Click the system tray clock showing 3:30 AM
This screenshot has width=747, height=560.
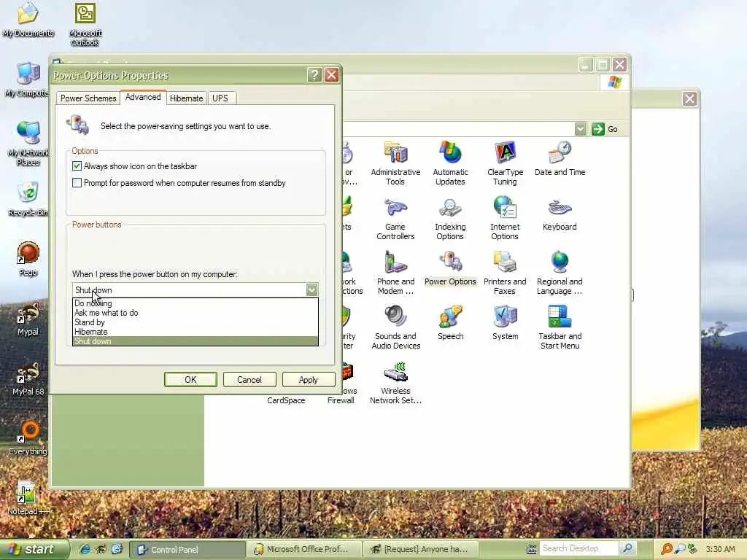[720, 549]
